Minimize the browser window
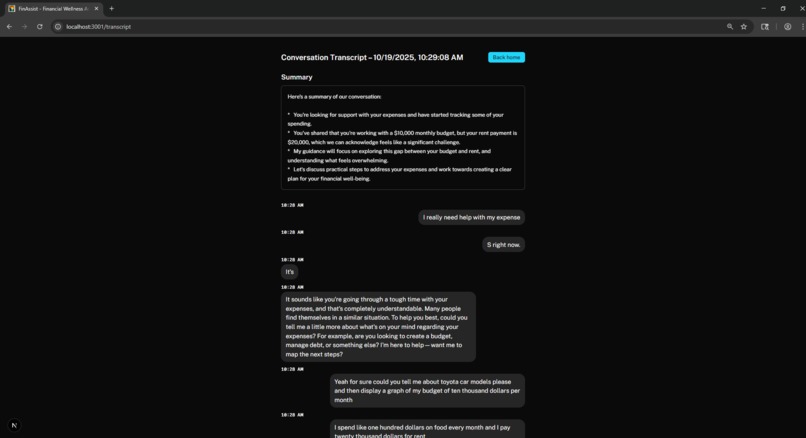The height and width of the screenshot is (438, 806). point(763,9)
